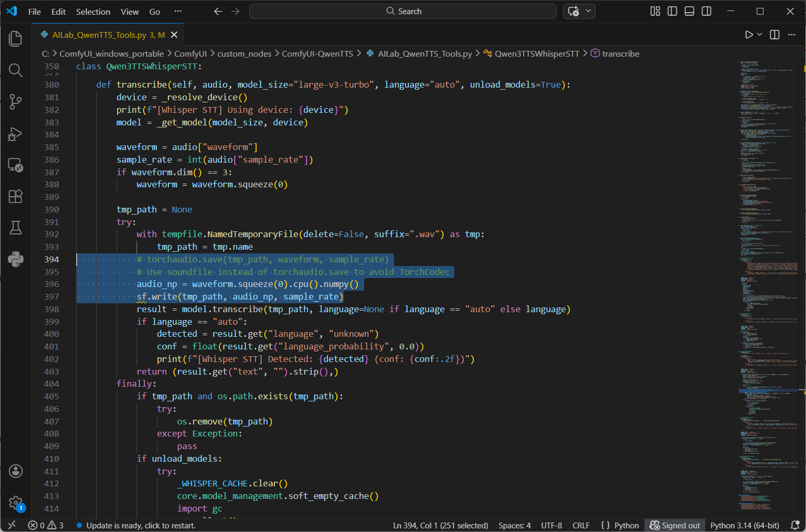
Task: Expand the additional menus ellipsis in menu bar
Action: (x=178, y=11)
